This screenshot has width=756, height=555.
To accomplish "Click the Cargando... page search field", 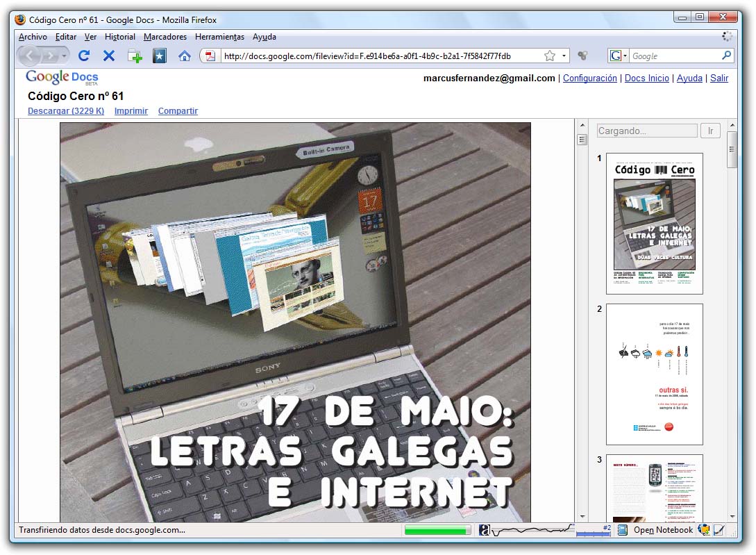I will pyautogui.click(x=647, y=131).
